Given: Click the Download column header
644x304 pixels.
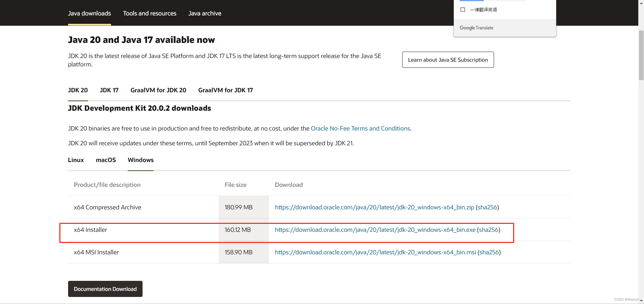Looking at the screenshot, I should (x=289, y=185).
